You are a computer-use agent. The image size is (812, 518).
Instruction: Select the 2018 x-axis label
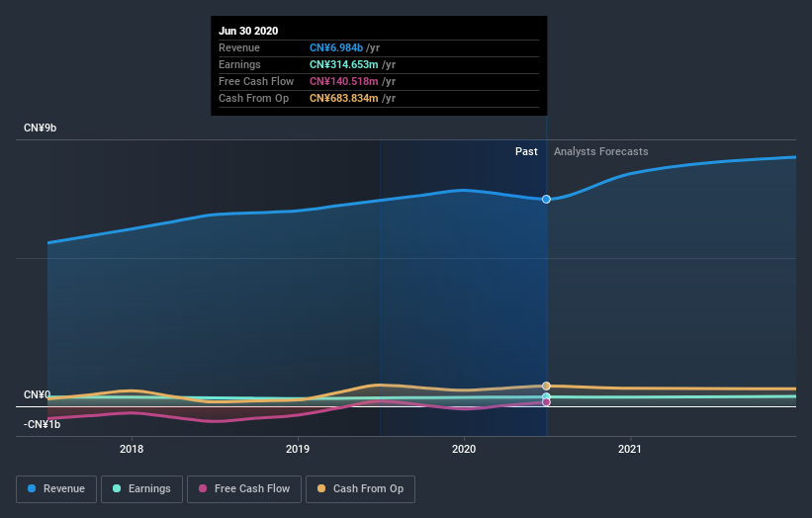click(x=132, y=449)
